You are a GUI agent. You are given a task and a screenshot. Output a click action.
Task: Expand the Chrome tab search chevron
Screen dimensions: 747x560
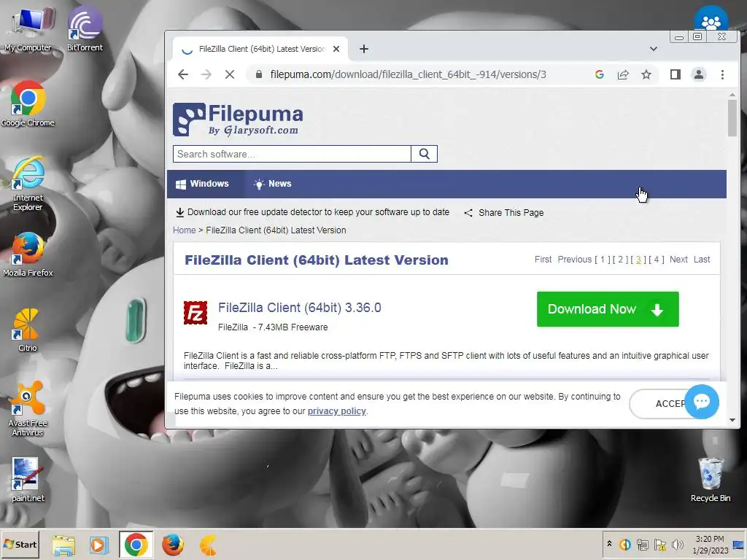point(654,49)
